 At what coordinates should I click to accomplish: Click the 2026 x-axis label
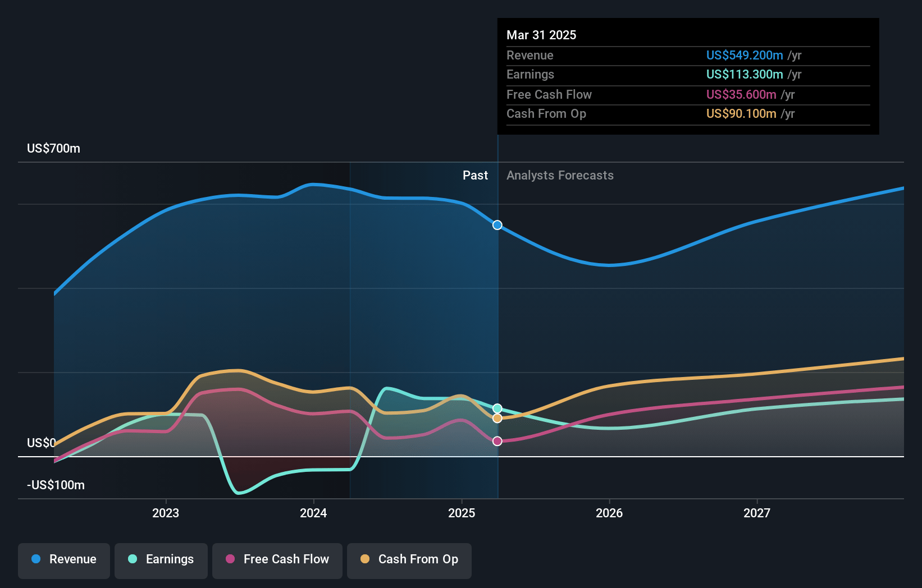click(609, 513)
